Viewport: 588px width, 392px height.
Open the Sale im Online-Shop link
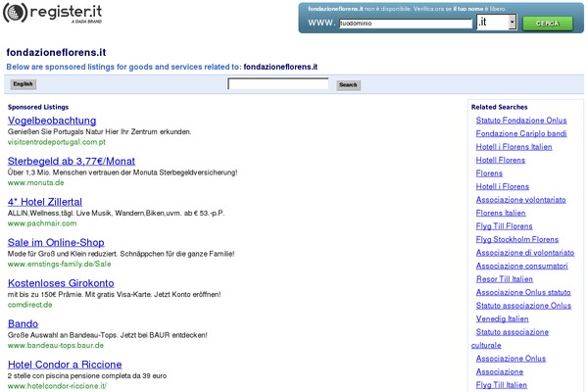point(56,243)
